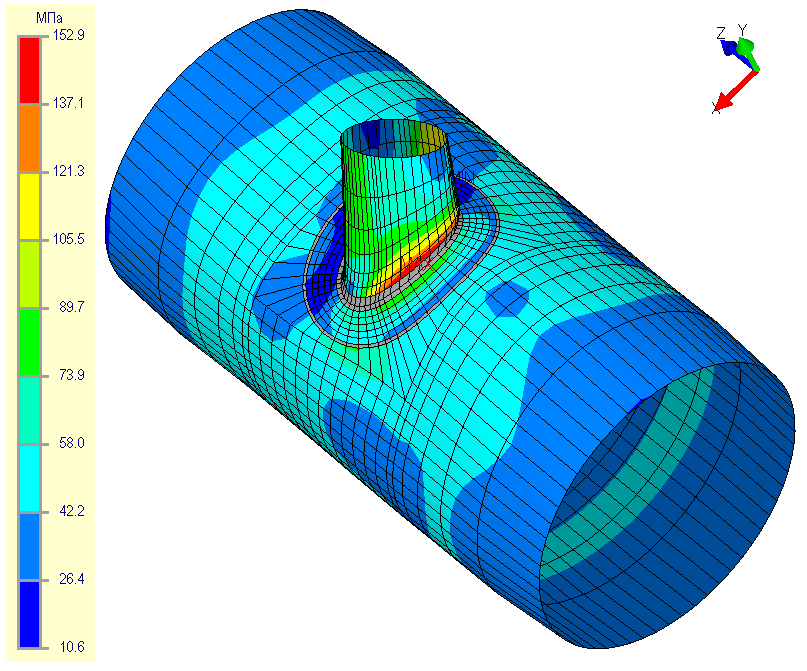Click the legend value 73.9
Viewport: 807px width, 671px height.
(72, 375)
